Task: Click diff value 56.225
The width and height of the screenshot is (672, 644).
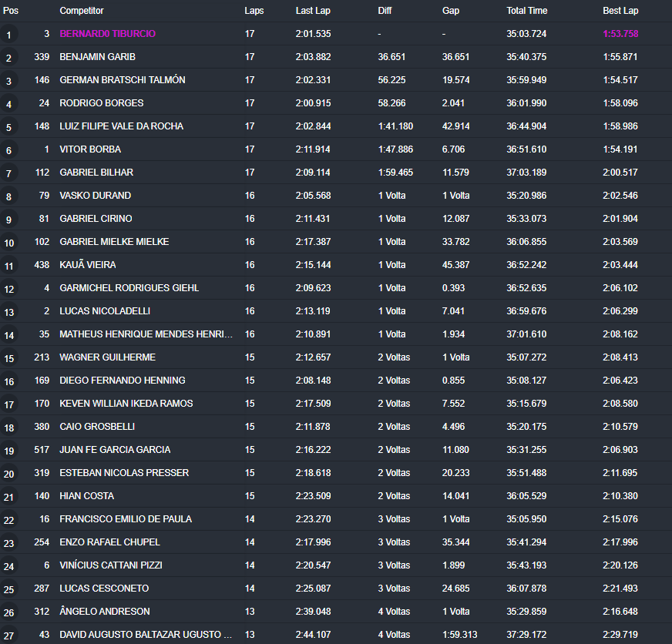Action: click(391, 80)
